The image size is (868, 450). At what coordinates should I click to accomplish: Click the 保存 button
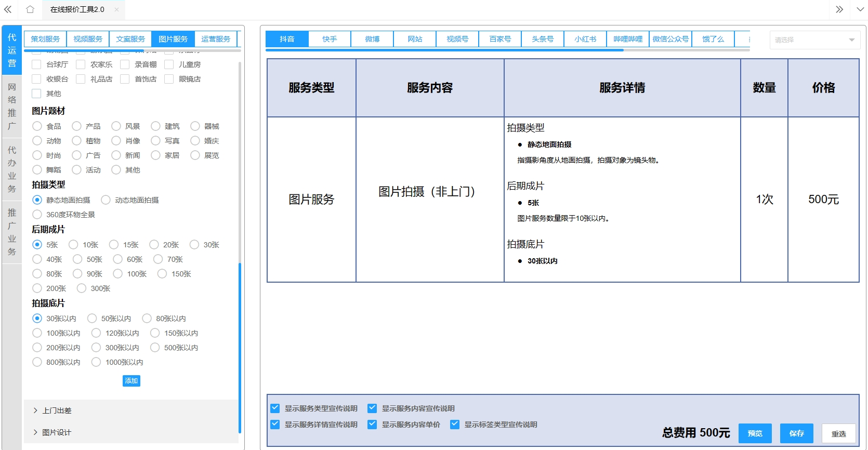pos(796,433)
